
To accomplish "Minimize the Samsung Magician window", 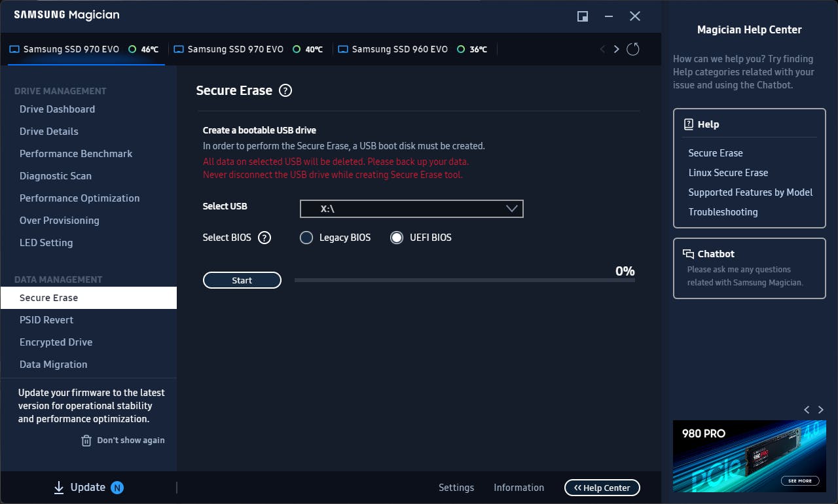I will 609,16.
